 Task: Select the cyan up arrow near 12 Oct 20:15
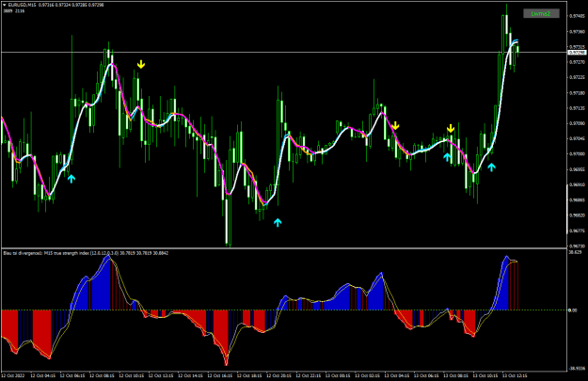278,222
